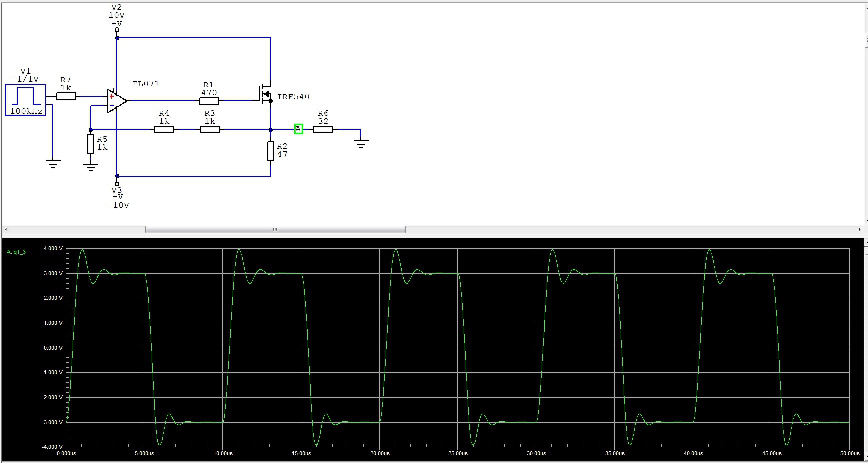Select resistor R3 1k
This screenshot has height=463, width=868.
(x=210, y=130)
